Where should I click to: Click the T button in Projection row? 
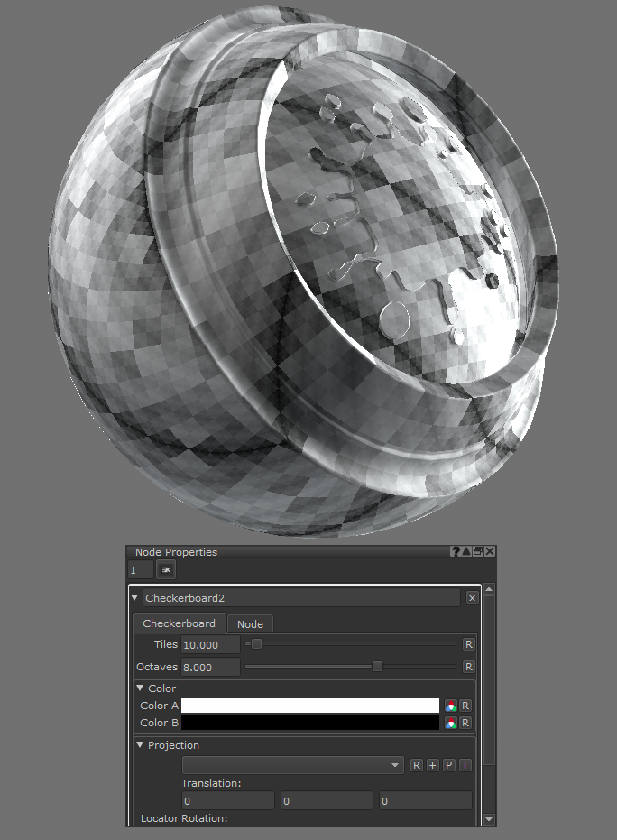click(465, 765)
